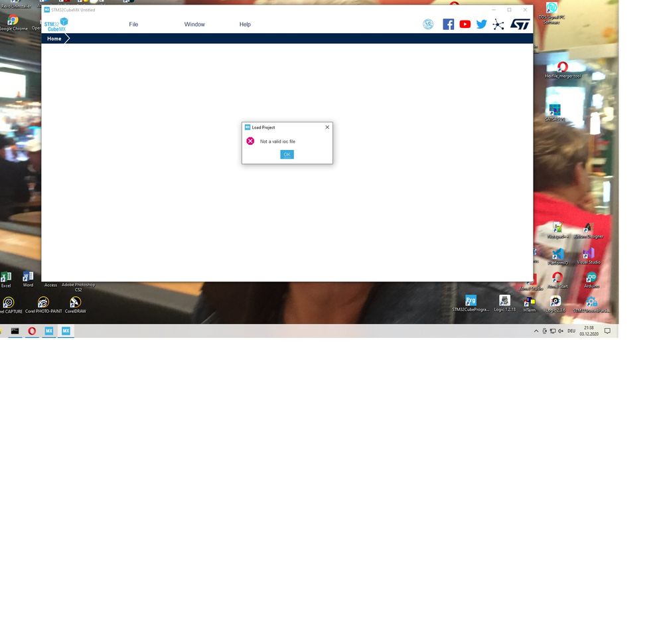
Task: Open the Corel CAPTURE desktop shortcut
Action: coord(9,305)
